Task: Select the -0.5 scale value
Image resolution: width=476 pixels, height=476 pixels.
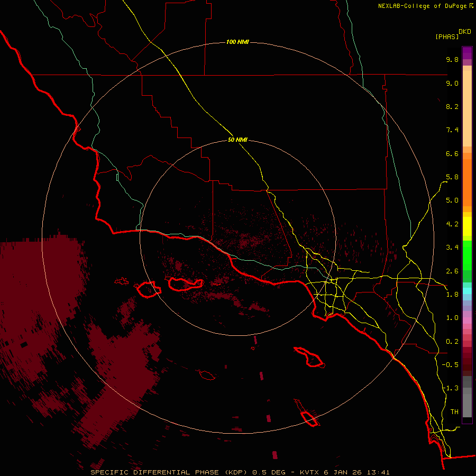Action: (x=450, y=365)
